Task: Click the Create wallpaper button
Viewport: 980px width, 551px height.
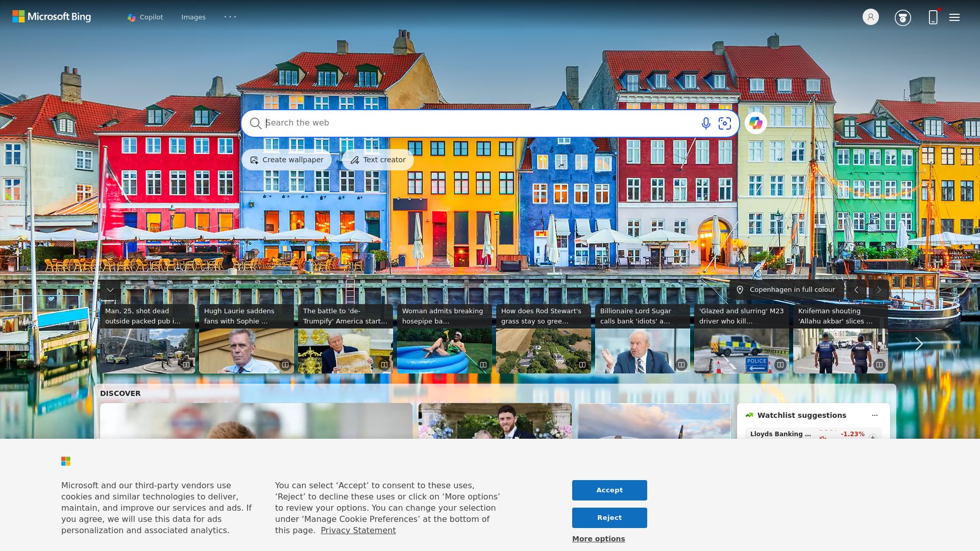Action: click(x=286, y=160)
